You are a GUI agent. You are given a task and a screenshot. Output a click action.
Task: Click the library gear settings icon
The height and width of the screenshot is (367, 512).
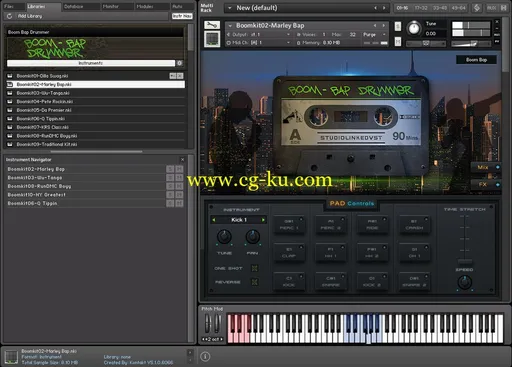coord(180,63)
